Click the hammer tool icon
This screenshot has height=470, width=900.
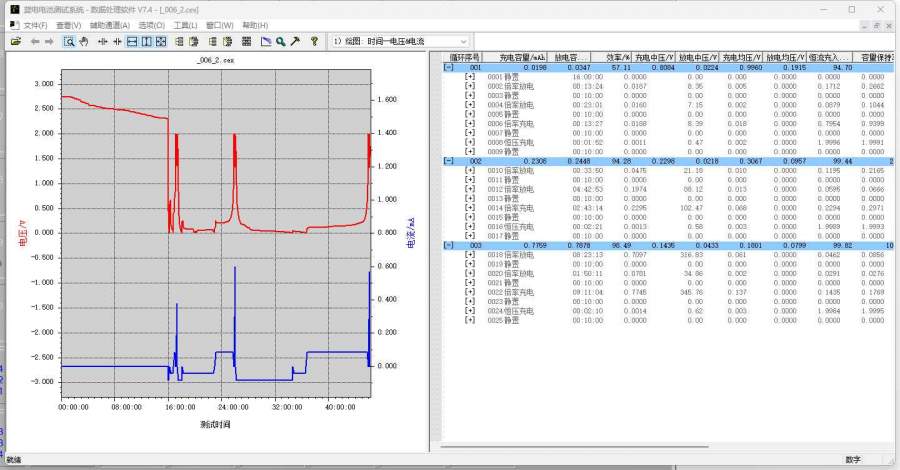[x=295, y=42]
